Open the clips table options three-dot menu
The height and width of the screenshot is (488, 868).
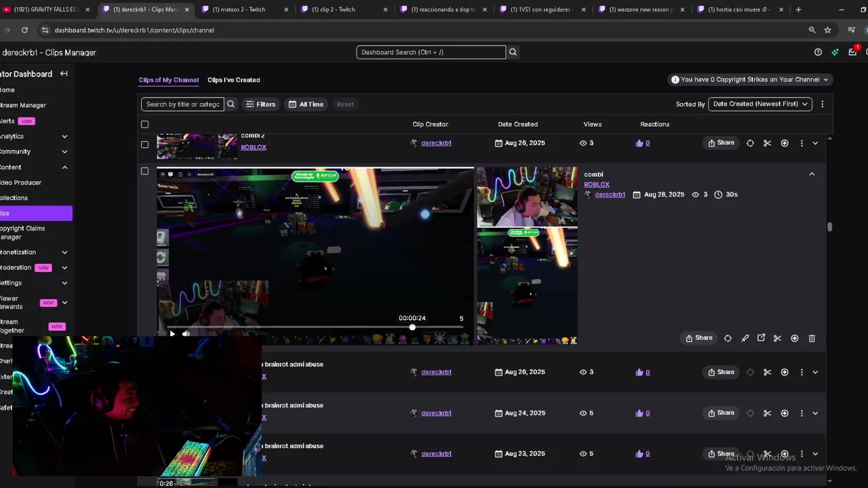click(822, 104)
